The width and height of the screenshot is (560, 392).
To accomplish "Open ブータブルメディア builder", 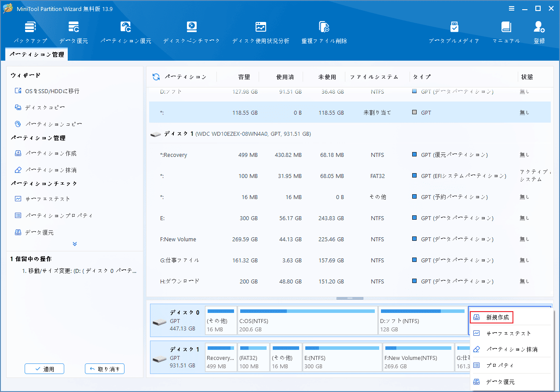I will 454,32.
